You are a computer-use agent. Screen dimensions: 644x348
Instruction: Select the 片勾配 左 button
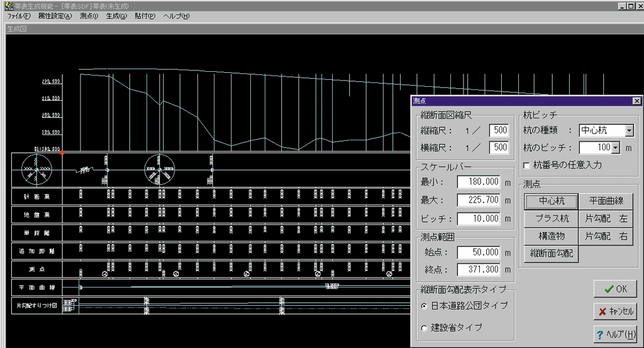(x=605, y=219)
